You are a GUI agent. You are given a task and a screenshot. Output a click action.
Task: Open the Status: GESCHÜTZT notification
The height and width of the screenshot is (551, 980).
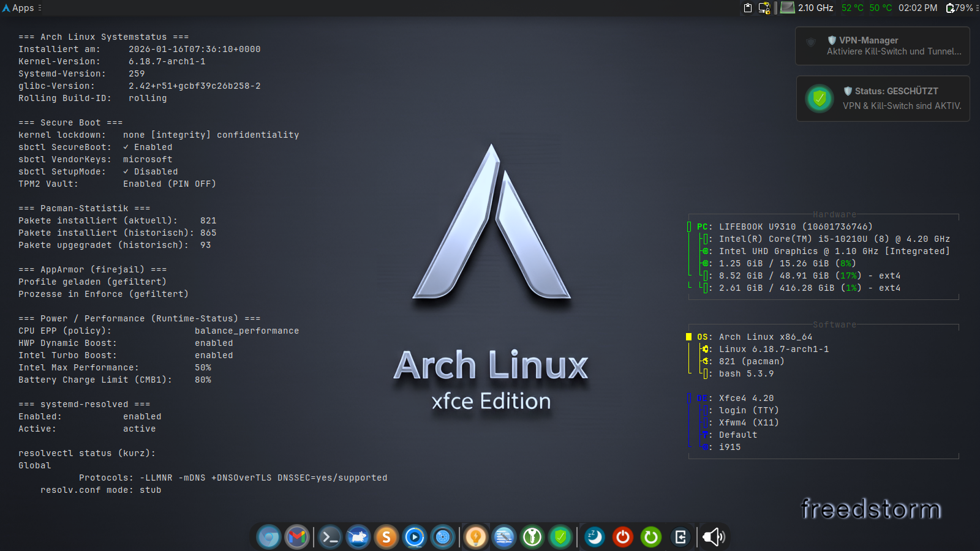[x=883, y=99]
